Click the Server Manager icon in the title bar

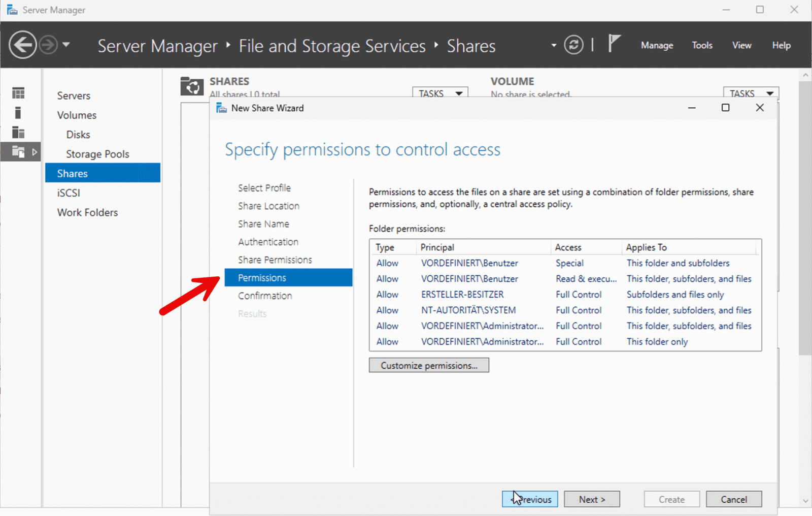tap(11, 9)
